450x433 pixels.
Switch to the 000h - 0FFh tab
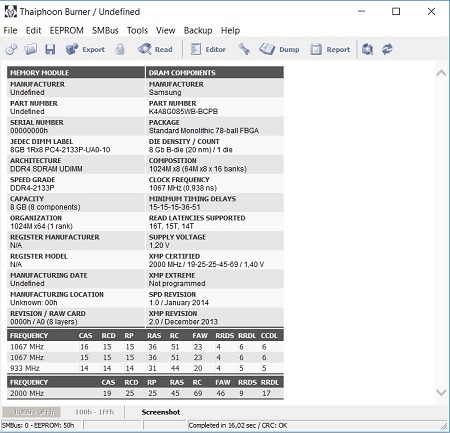coord(32,412)
